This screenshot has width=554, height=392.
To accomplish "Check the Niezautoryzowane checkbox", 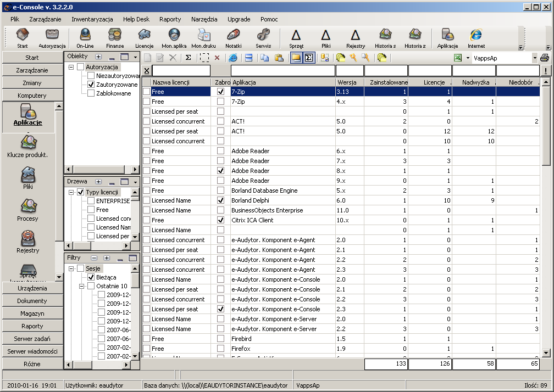I will pos(91,76).
